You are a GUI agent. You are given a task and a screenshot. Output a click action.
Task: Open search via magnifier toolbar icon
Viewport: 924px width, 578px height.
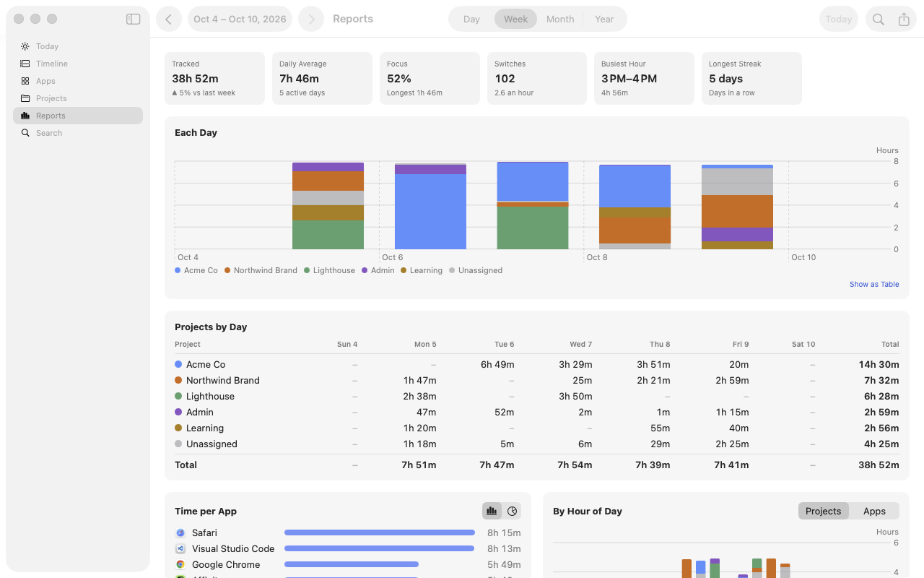pos(879,20)
